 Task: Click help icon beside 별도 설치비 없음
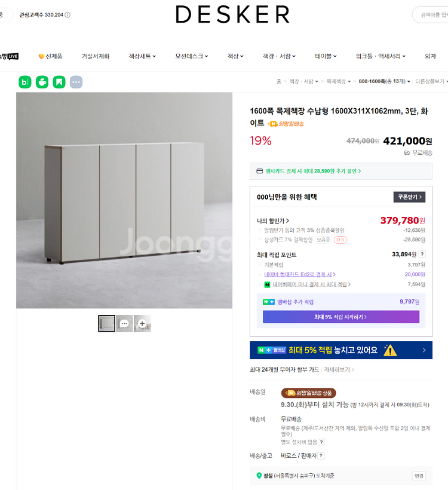click(321, 442)
